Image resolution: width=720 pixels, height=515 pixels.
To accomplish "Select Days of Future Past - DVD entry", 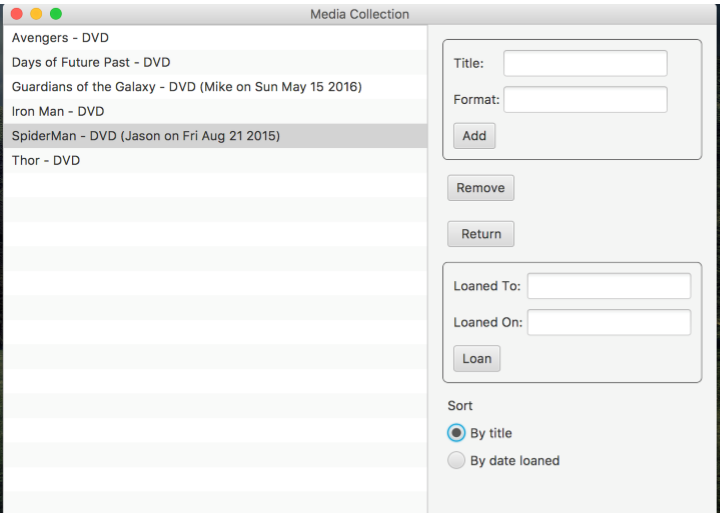I will [x=215, y=62].
